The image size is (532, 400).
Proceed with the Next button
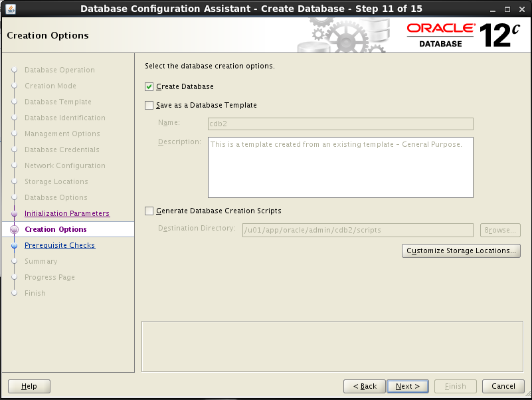click(x=408, y=387)
